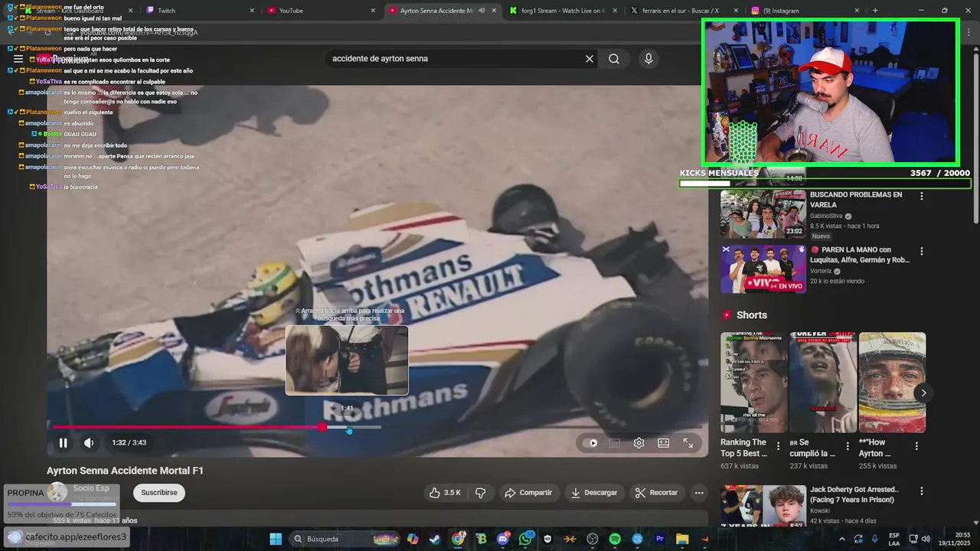Open Chrome from the taskbar
Screen dimensions: 980x551
(x=458, y=539)
